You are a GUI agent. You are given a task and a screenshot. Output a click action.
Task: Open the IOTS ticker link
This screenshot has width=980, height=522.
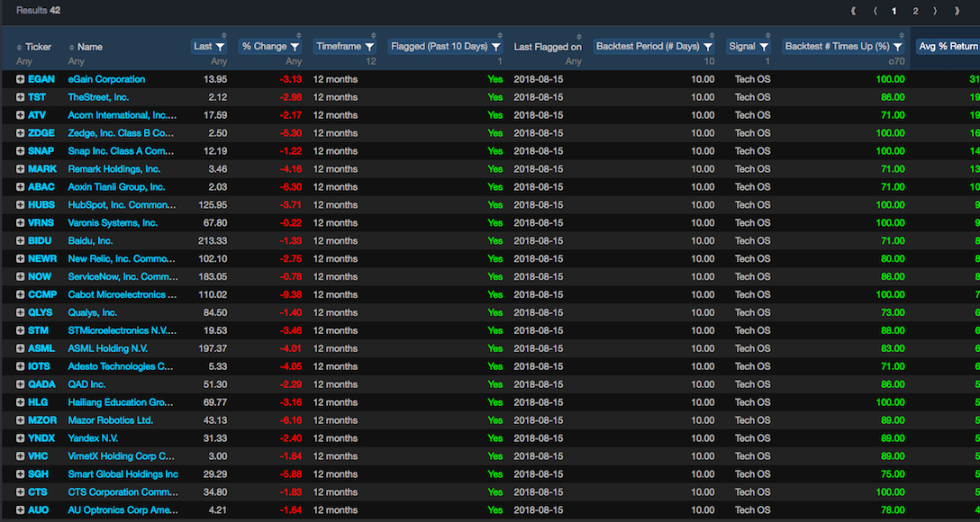point(40,366)
